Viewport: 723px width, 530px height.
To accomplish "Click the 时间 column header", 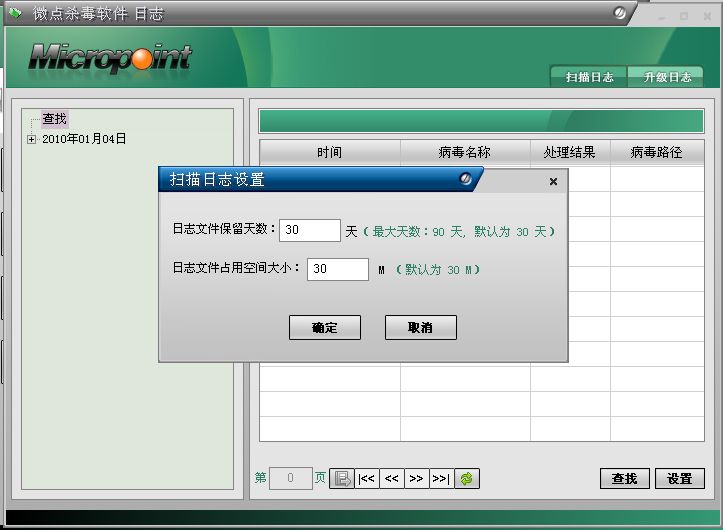I will tap(330, 152).
